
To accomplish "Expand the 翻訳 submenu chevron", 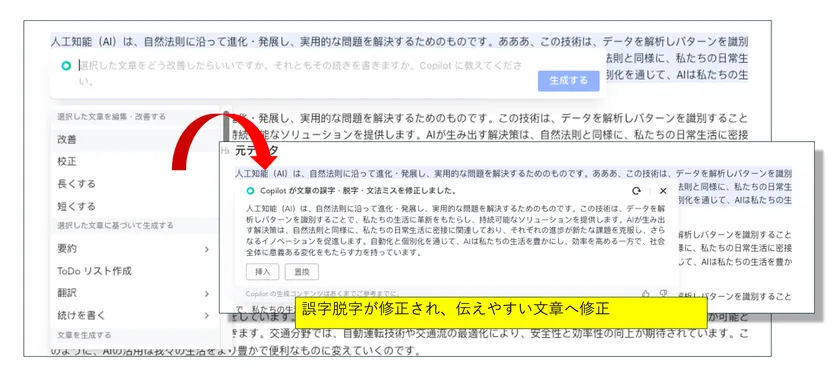I will point(207,293).
